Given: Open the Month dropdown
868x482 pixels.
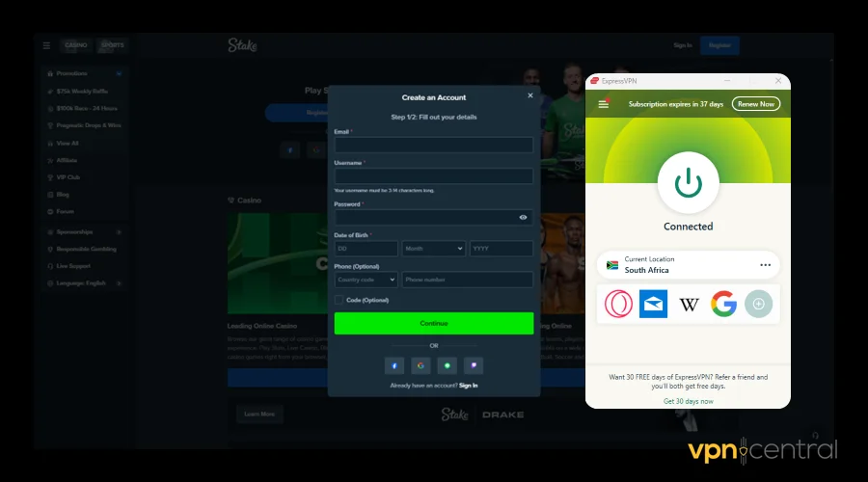Looking at the screenshot, I should click(x=433, y=249).
